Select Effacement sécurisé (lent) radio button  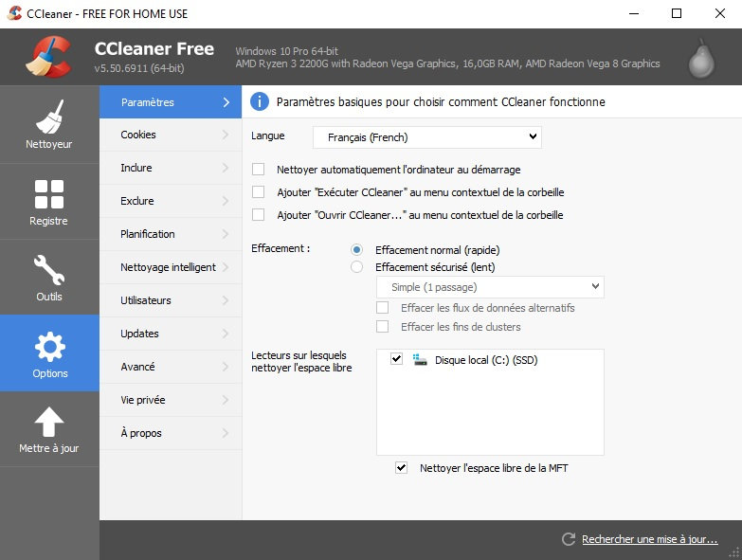pyautogui.click(x=356, y=267)
